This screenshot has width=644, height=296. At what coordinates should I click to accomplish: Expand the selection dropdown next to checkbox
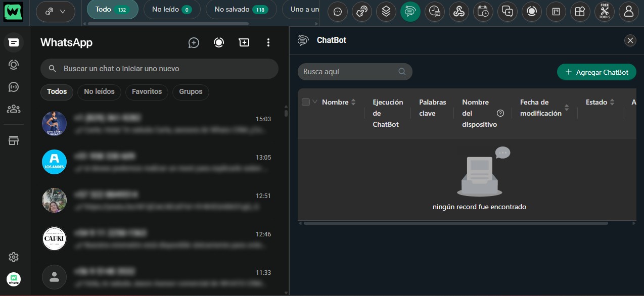pos(315,102)
